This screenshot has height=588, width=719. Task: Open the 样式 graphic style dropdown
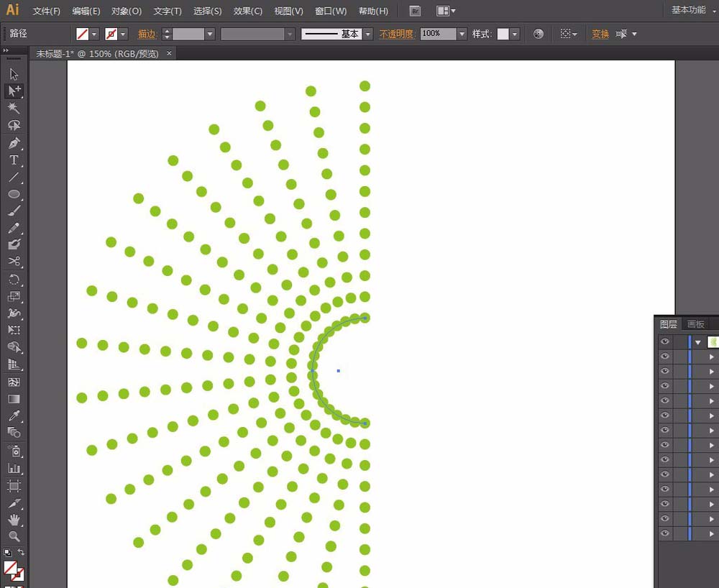tap(515, 34)
